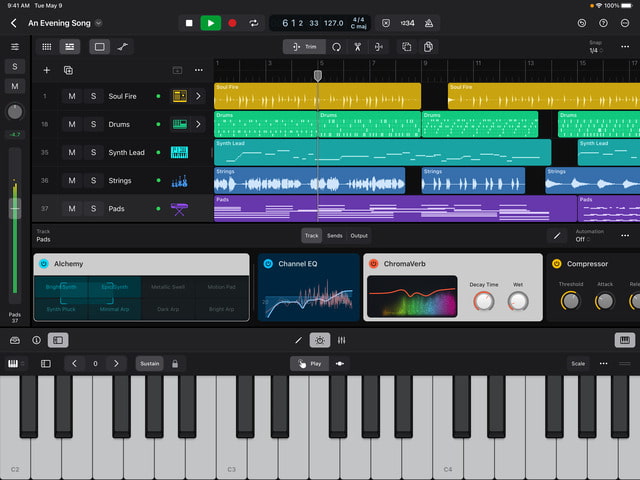Open the Strings track instrument icon
The height and width of the screenshot is (480, 640).
point(180,181)
